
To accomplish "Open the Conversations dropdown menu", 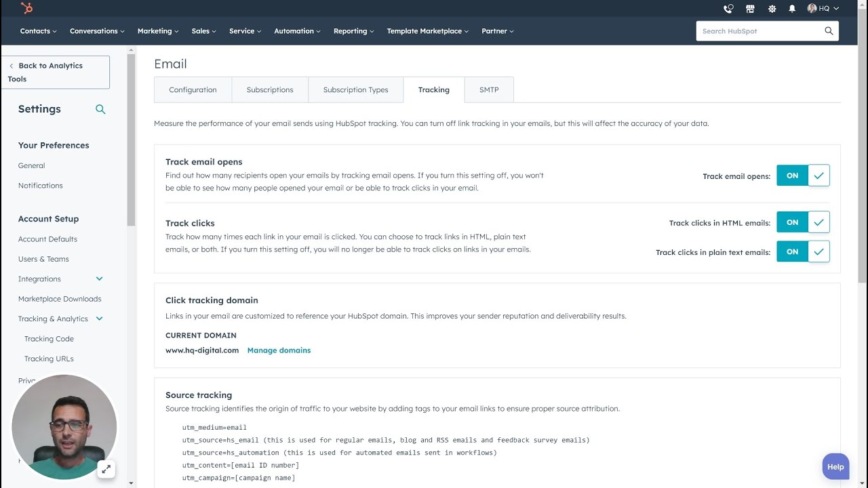I will tap(98, 31).
